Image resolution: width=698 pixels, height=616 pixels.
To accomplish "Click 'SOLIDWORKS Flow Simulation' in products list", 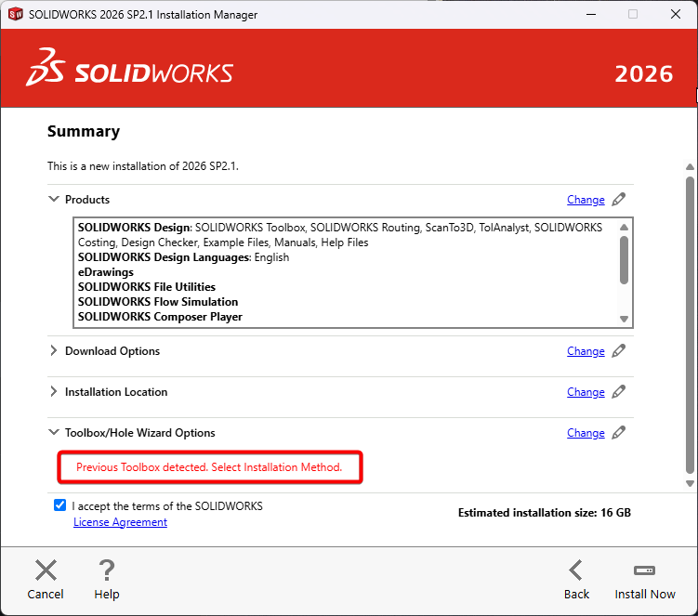I will pyautogui.click(x=158, y=301).
